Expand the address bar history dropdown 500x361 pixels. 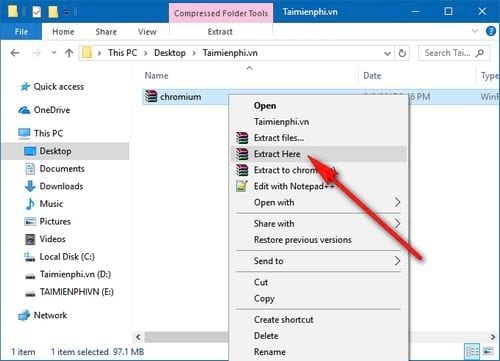[x=387, y=53]
